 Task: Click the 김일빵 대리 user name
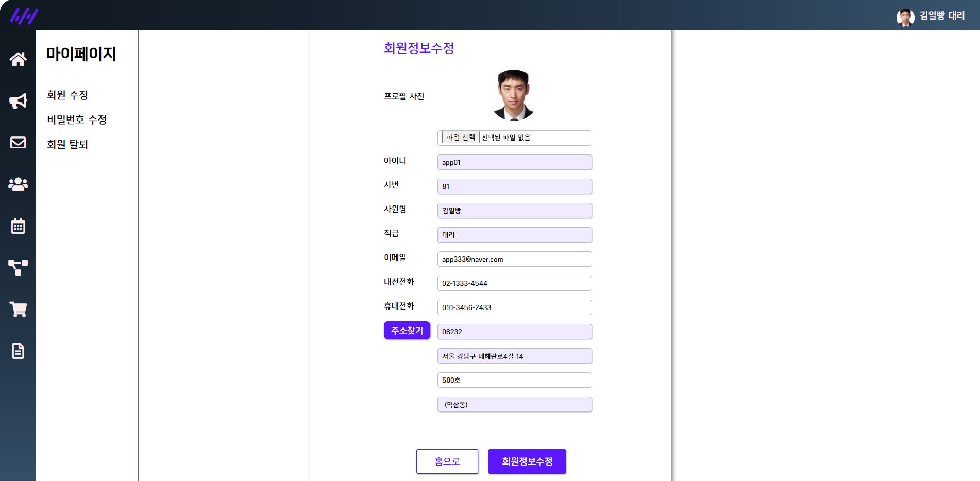[942, 16]
